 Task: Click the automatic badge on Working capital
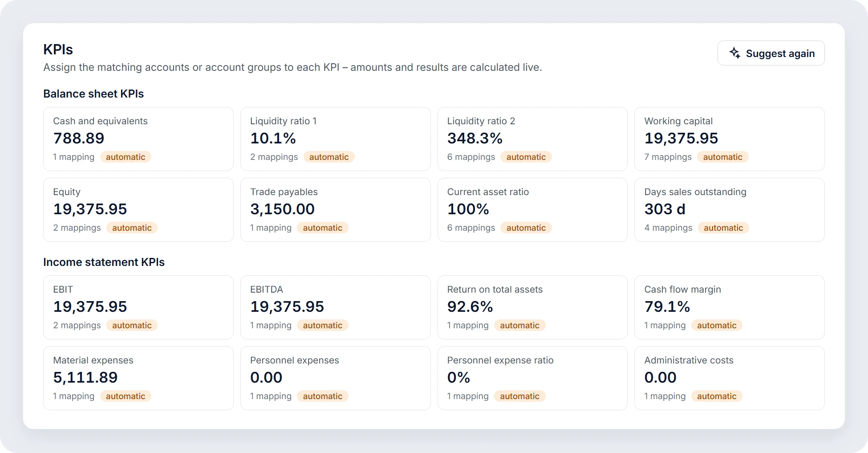pyautogui.click(x=723, y=157)
